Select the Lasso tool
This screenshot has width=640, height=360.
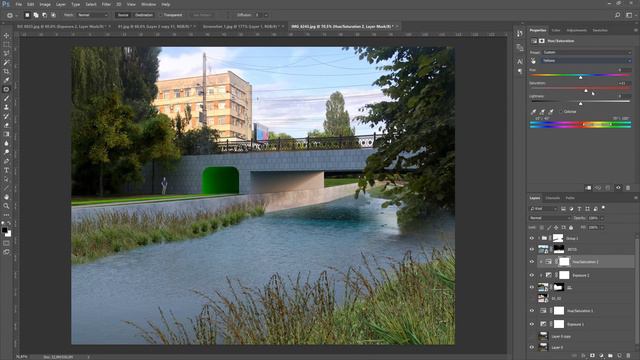(6, 53)
